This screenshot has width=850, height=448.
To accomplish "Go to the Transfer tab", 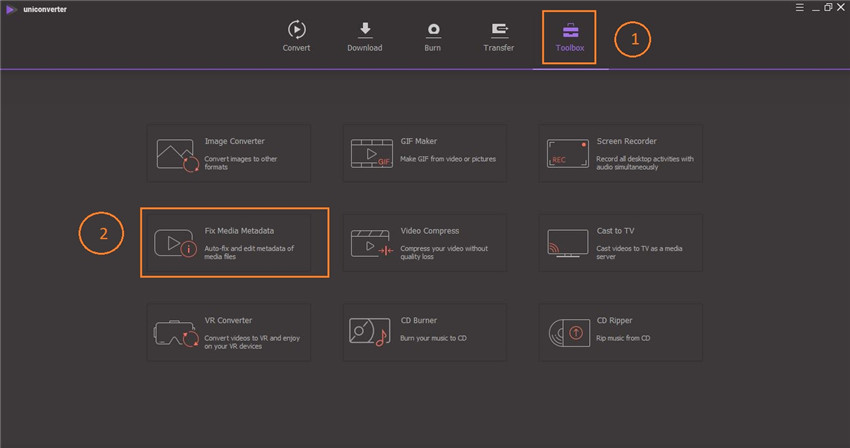I will 499,36.
